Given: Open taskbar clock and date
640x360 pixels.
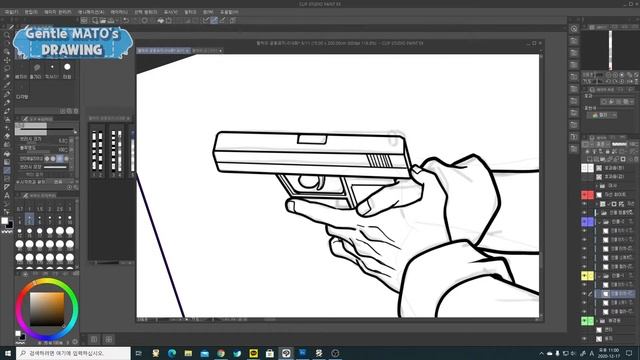Looking at the screenshot, I should coord(608,353).
